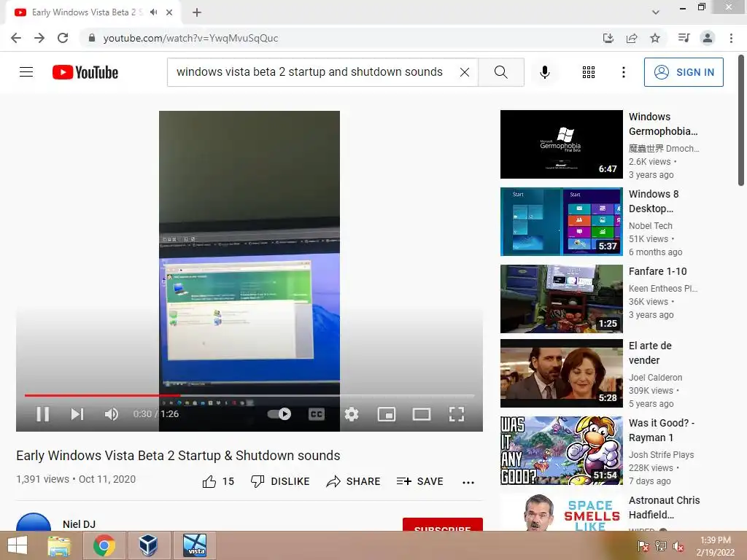Open more actions ellipsis below video
This screenshot has width=747, height=560.
pyautogui.click(x=468, y=482)
